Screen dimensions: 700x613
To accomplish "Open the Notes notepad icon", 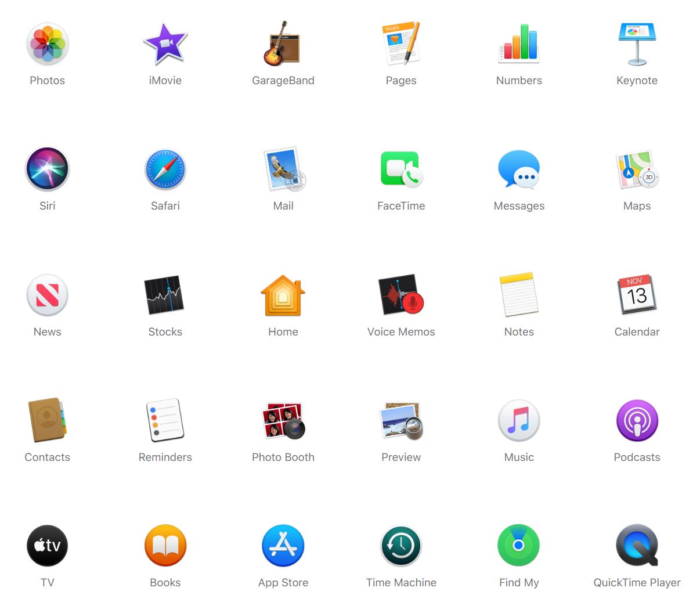I will point(519,294).
